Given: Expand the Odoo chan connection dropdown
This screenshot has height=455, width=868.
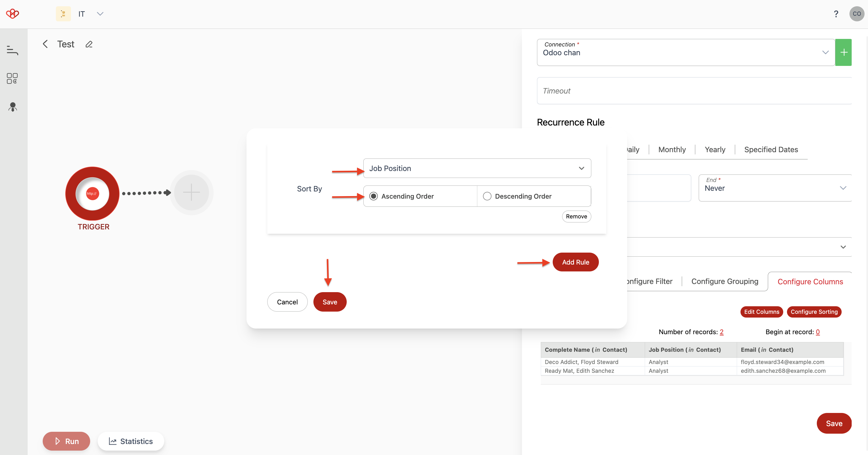Looking at the screenshot, I should (825, 52).
